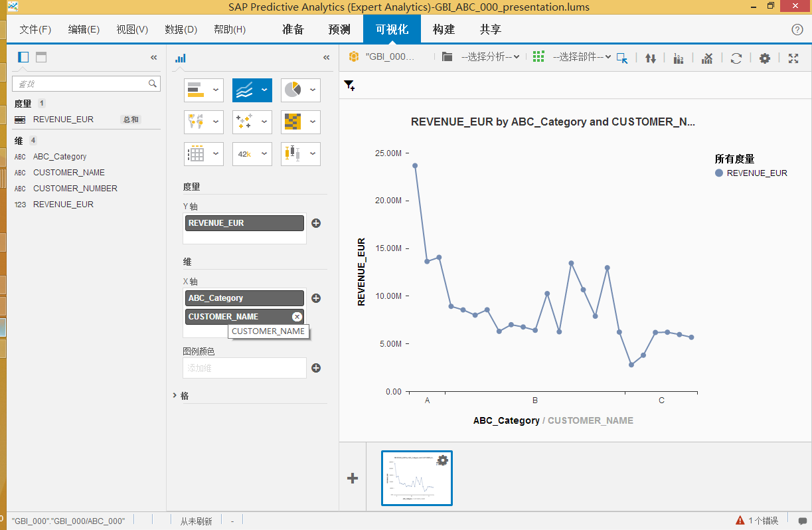
Task: Show the horizontal data panel layout
Action: [41, 57]
